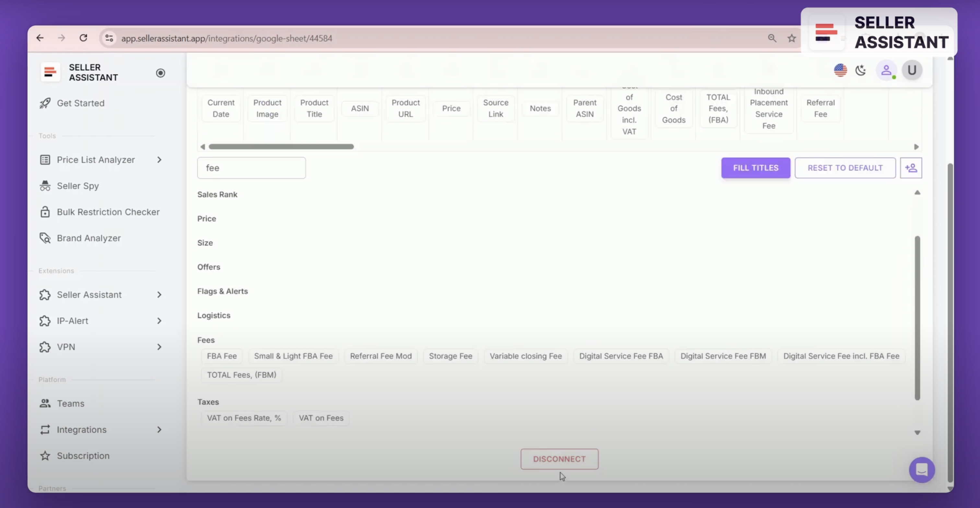Open the Teams page
The width and height of the screenshot is (980, 508).
70,403
